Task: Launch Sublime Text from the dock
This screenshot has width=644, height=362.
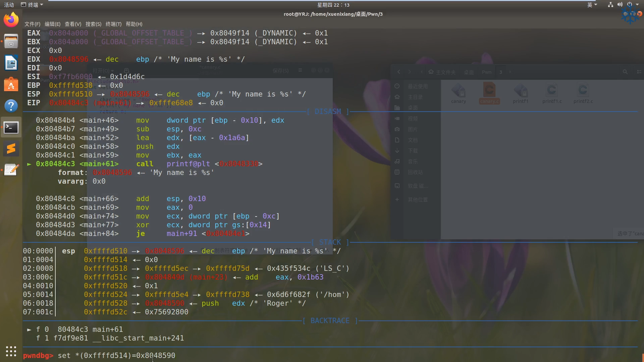Action: pos(11,148)
